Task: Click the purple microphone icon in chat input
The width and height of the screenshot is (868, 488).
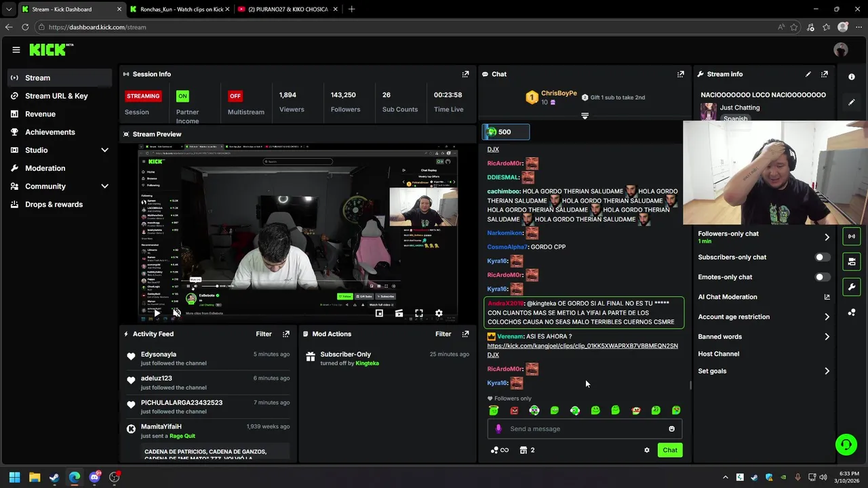Action: click(x=498, y=428)
